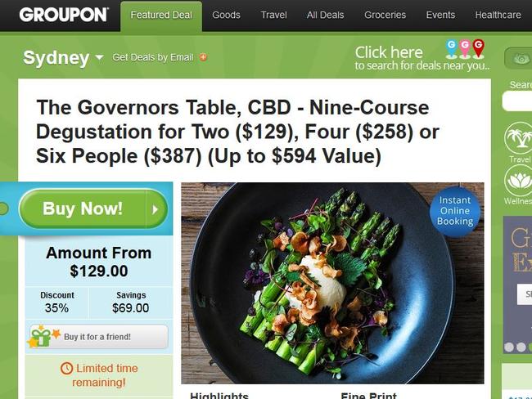Go to the Healthcare section
The width and height of the screenshot is (532, 399).
pyautogui.click(x=498, y=16)
